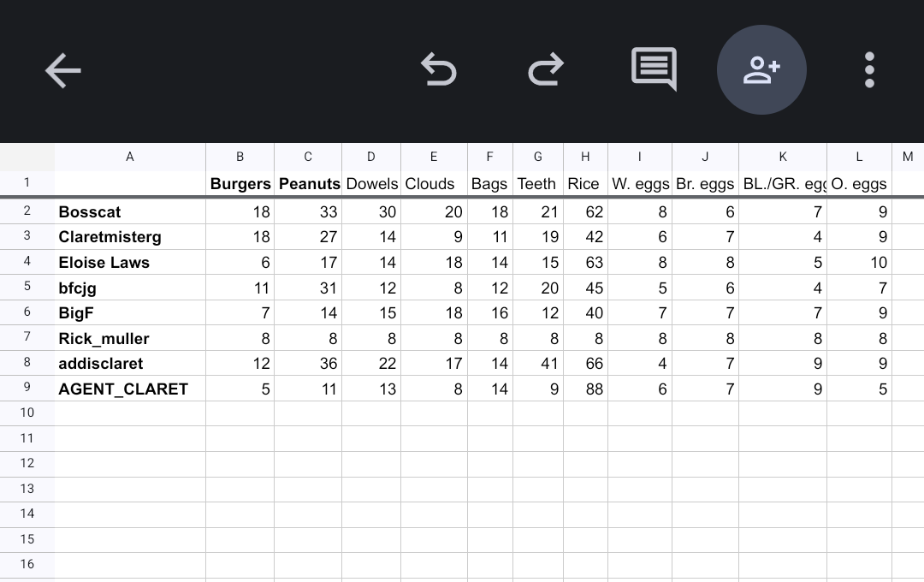
Task: Select the Rick_muller name cell
Action: [130, 338]
